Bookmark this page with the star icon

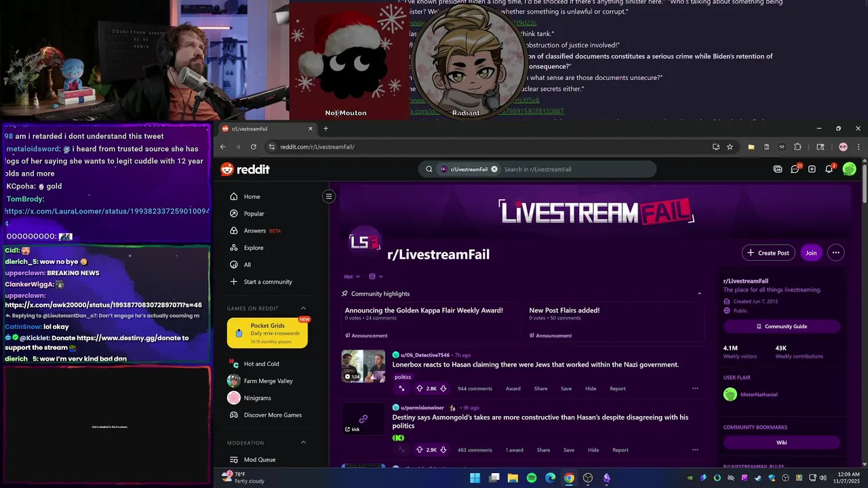pyautogui.click(x=730, y=146)
